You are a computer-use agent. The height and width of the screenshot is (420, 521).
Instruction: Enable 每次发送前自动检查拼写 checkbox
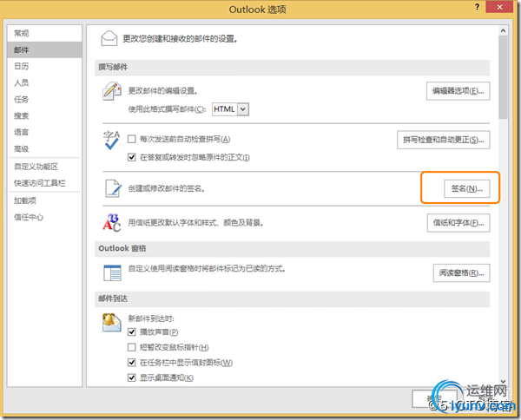point(132,139)
